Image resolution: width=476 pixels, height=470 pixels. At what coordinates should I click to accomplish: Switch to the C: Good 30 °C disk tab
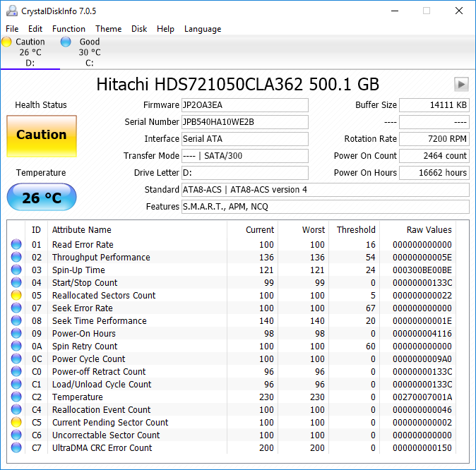tap(90, 52)
